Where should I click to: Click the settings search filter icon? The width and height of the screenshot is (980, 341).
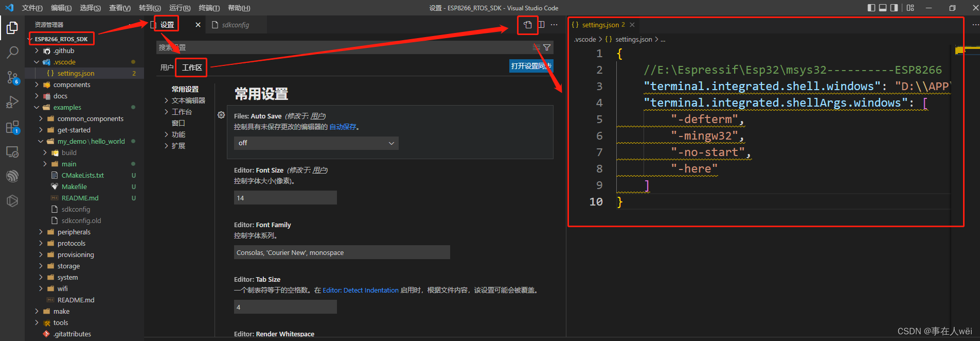[547, 47]
